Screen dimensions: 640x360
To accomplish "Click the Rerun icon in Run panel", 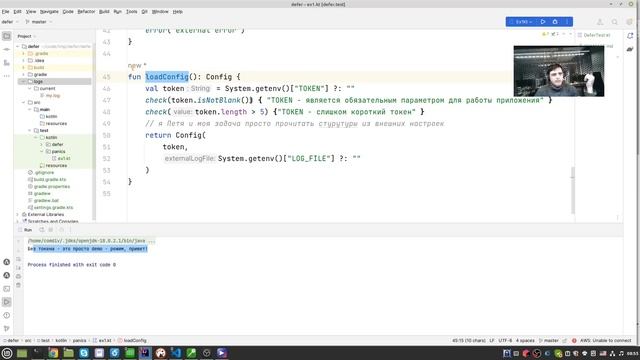I will (42, 230).
